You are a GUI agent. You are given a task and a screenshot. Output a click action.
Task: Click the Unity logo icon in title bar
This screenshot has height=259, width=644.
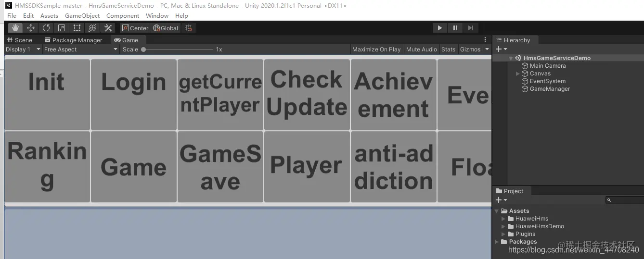tap(8, 5)
